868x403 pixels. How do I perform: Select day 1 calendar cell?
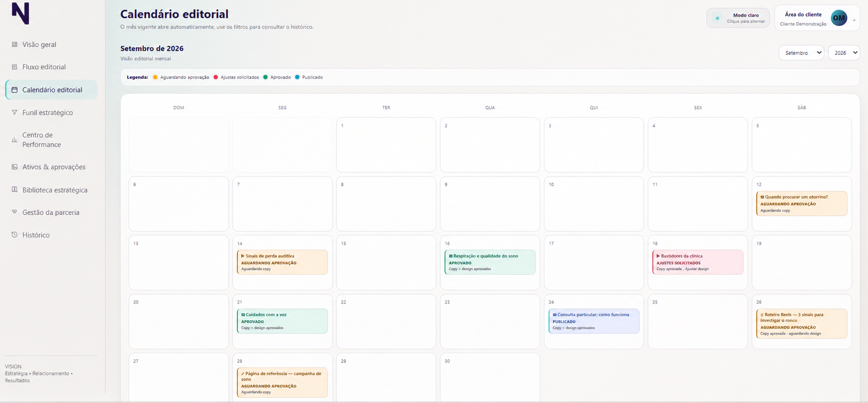(386, 145)
